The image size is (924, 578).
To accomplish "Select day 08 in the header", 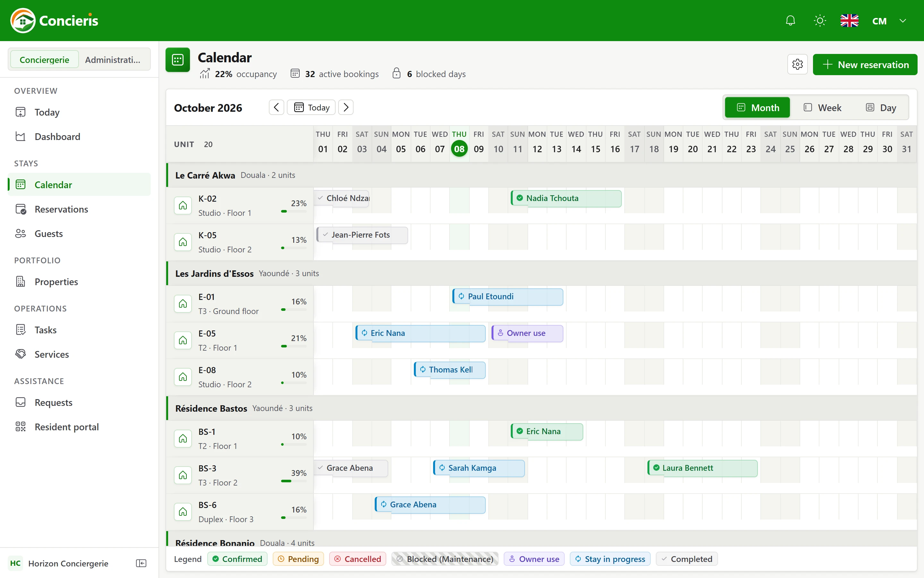I will (459, 149).
